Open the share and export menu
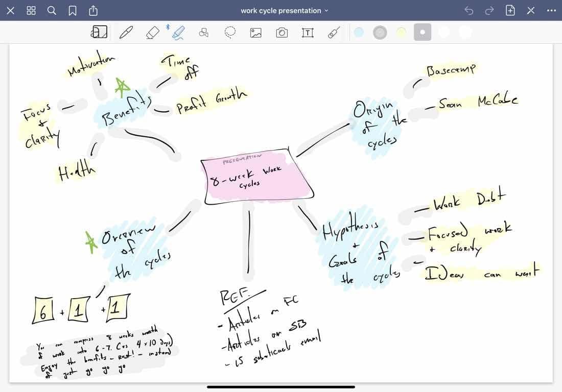Screen dimensions: 562x392 tap(93, 11)
